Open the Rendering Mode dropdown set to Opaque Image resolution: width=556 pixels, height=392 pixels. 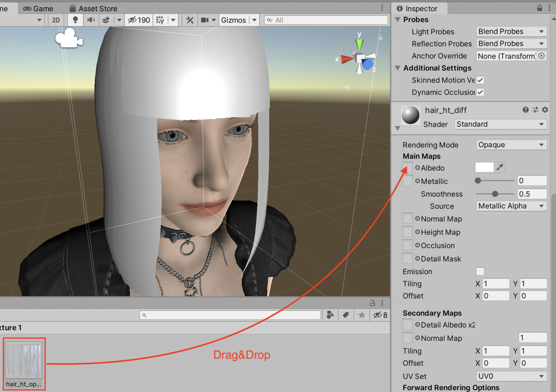tap(511, 145)
